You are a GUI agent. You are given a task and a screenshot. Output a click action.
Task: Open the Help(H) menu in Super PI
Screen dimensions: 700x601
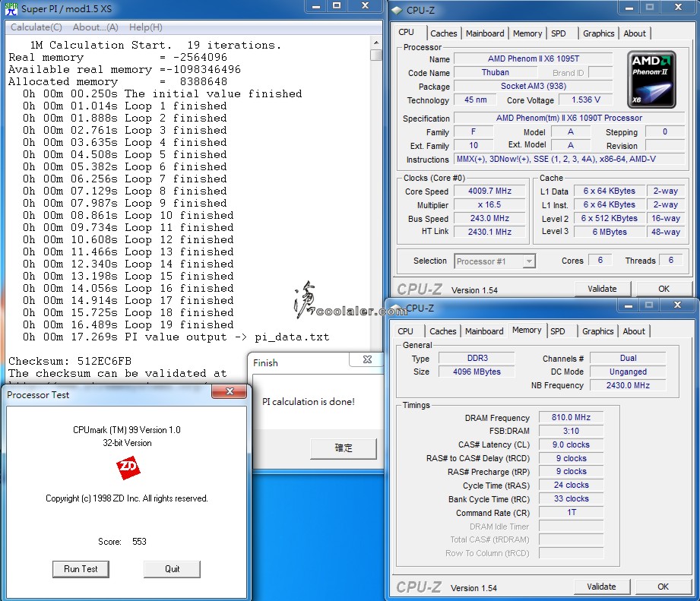[145, 27]
